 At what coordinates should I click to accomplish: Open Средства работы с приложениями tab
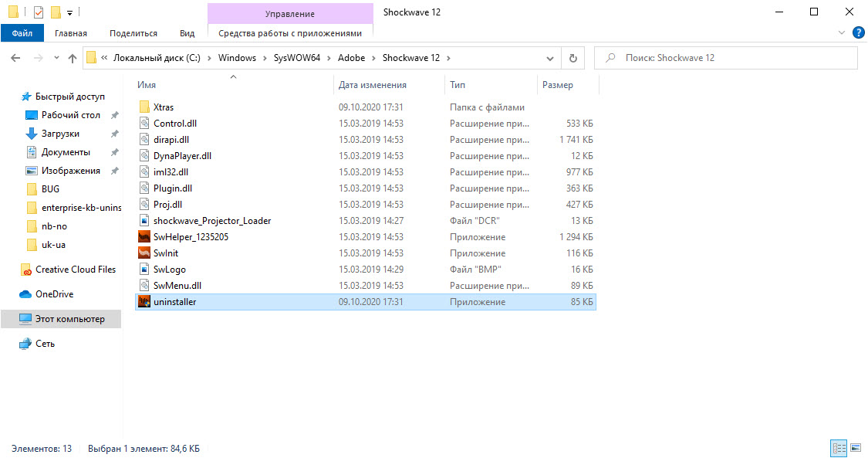pyautogui.click(x=290, y=33)
